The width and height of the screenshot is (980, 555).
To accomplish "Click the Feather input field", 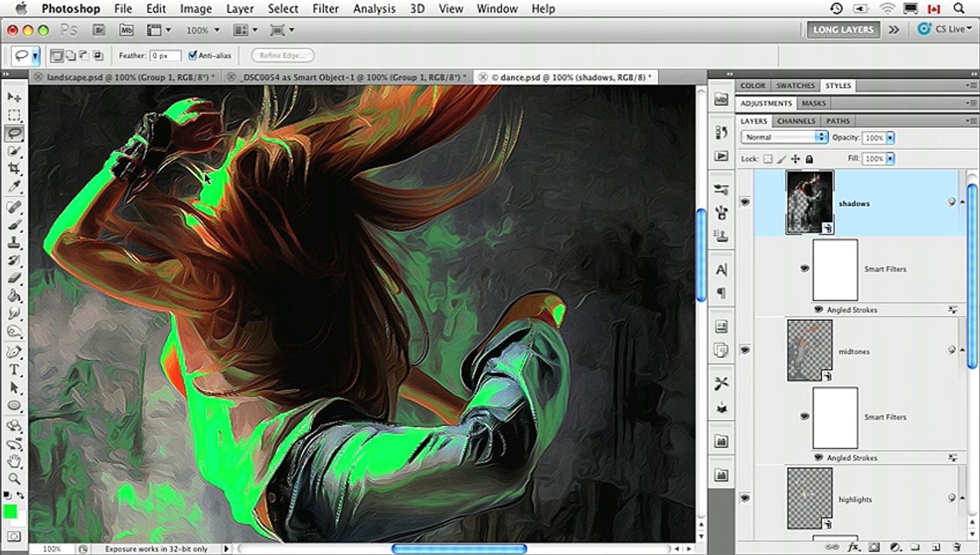I will point(165,55).
